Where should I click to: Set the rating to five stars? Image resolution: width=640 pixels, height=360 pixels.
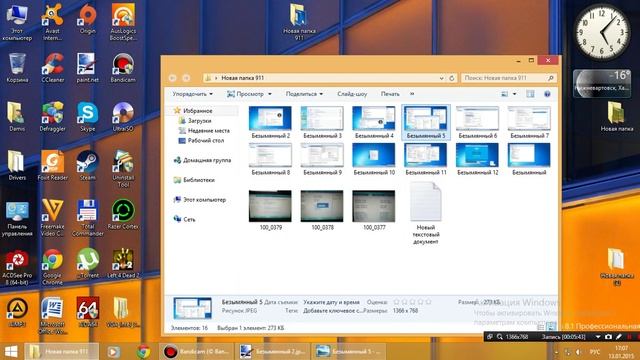428,302
